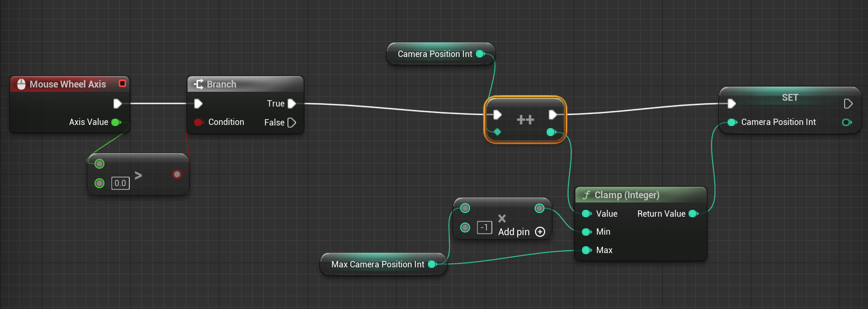Click the multiply node top input pin

click(x=465, y=208)
